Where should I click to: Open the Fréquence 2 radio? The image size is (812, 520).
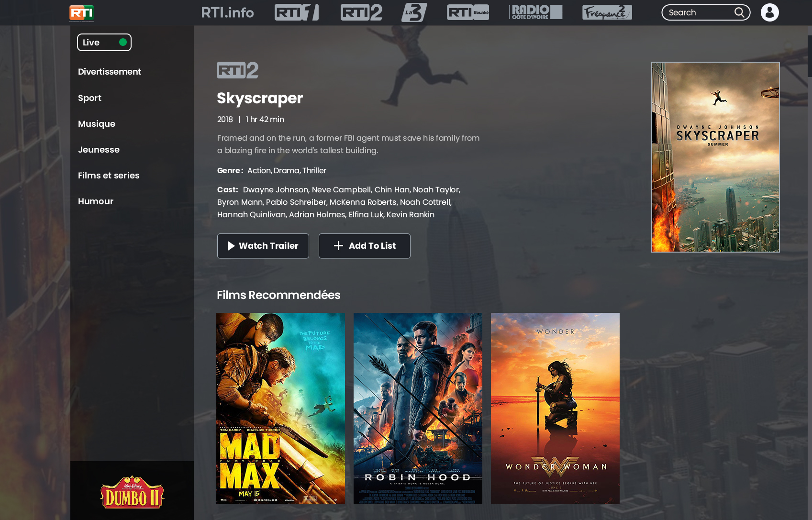607,12
